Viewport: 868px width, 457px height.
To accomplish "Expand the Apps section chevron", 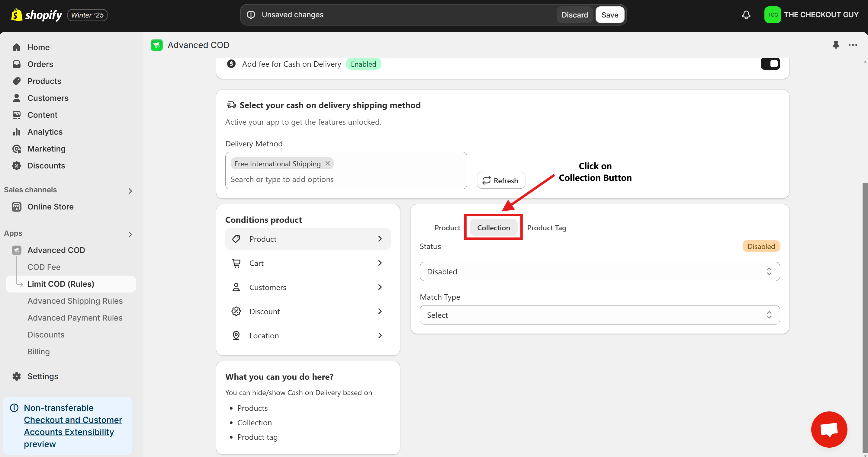I will click(130, 234).
